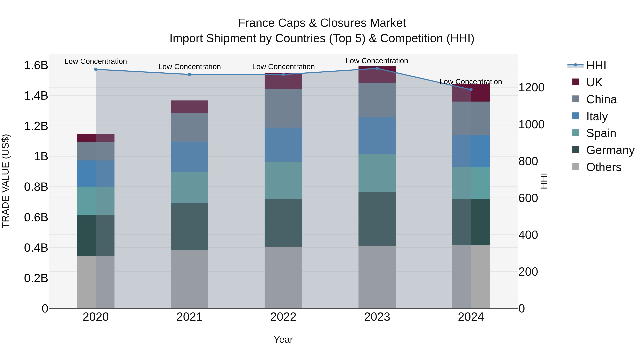644x362 pixels.
Task: Toggle the HHI legend entry
Action: point(587,65)
